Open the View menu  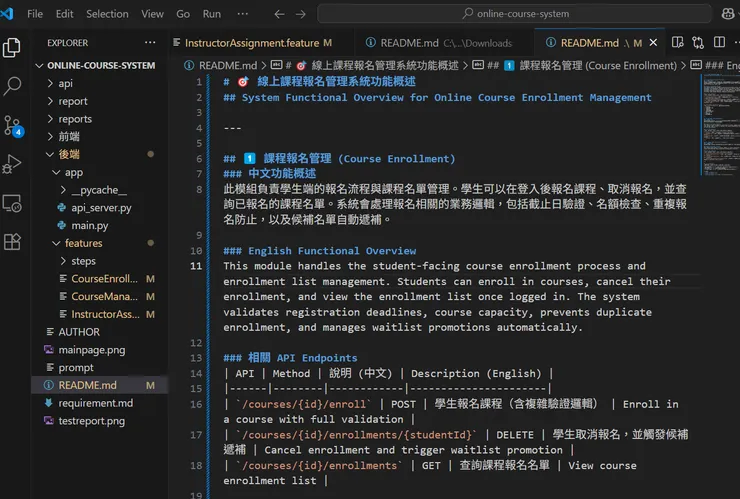(152, 14)
